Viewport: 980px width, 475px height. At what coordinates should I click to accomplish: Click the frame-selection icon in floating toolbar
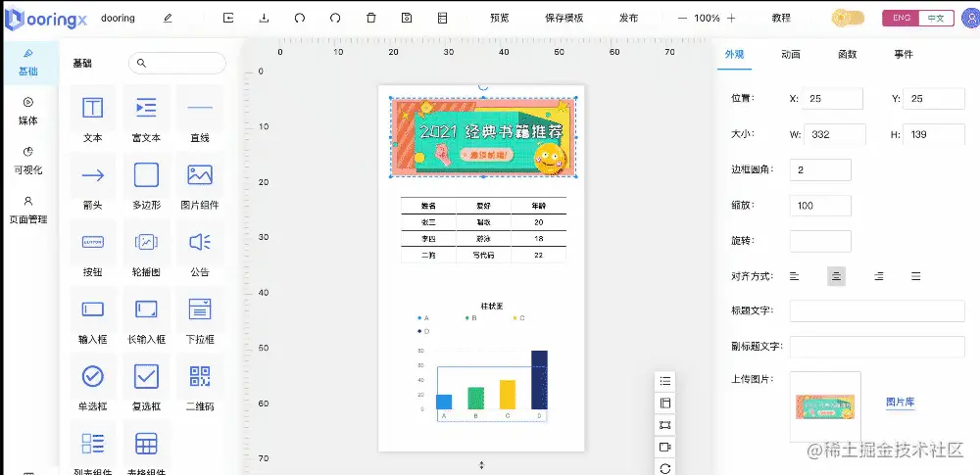[665, 425]
